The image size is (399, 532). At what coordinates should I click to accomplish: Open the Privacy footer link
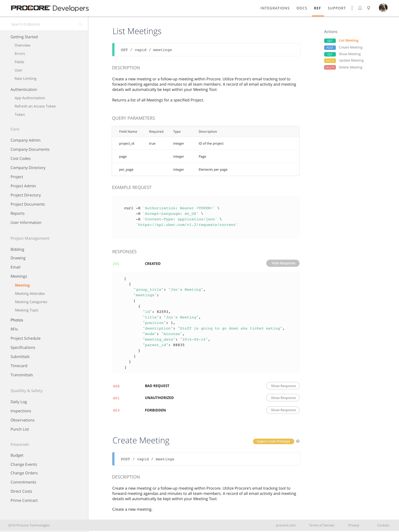pyautogui.click(x=354, y=525)
